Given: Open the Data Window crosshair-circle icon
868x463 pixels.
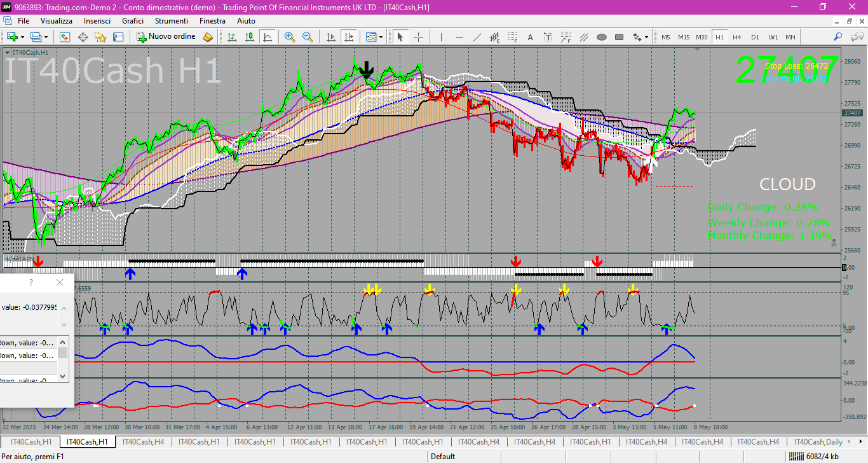Looking at the screenshot, I should click(x=83, y=37).
